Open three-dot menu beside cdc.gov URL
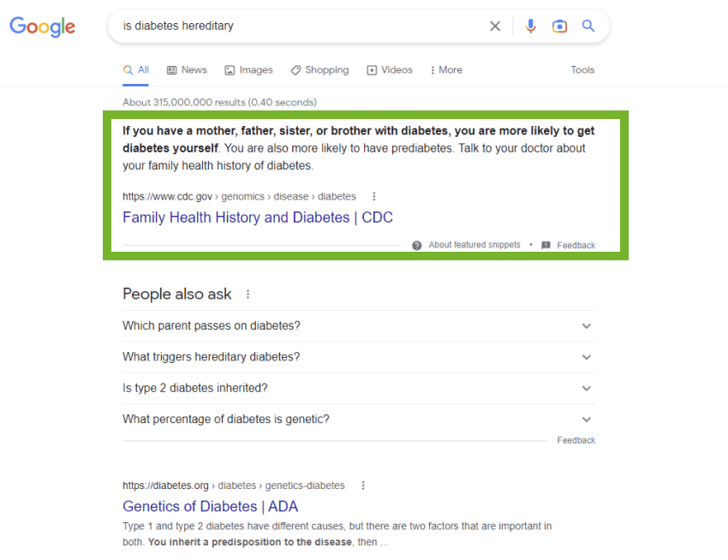This screenshot has width=728, height=560. point(373,196)
